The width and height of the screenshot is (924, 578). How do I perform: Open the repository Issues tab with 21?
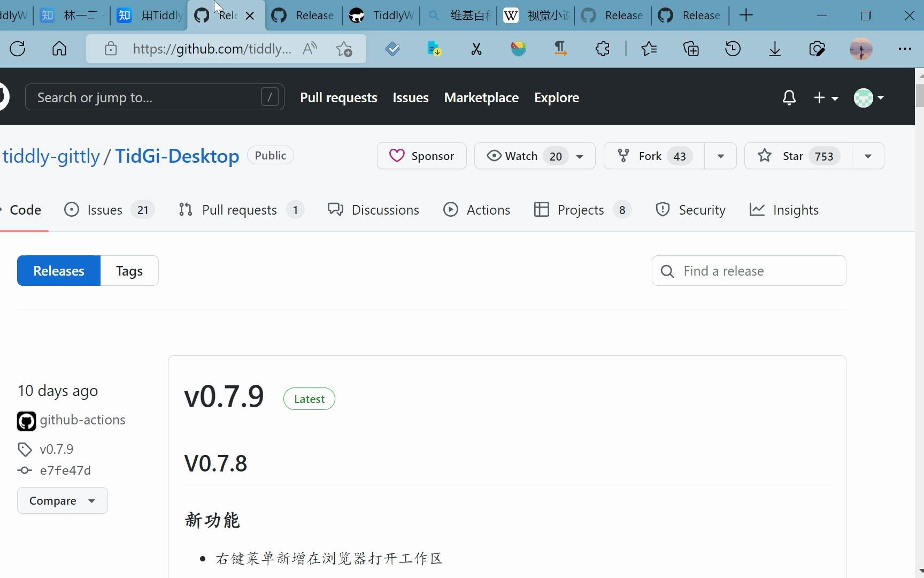pyautogui.click(x=109, y=210)
